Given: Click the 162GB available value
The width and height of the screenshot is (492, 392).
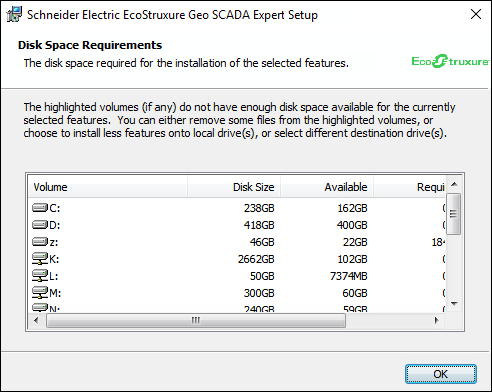Looking at the screenshot, I should coord(352,208).
